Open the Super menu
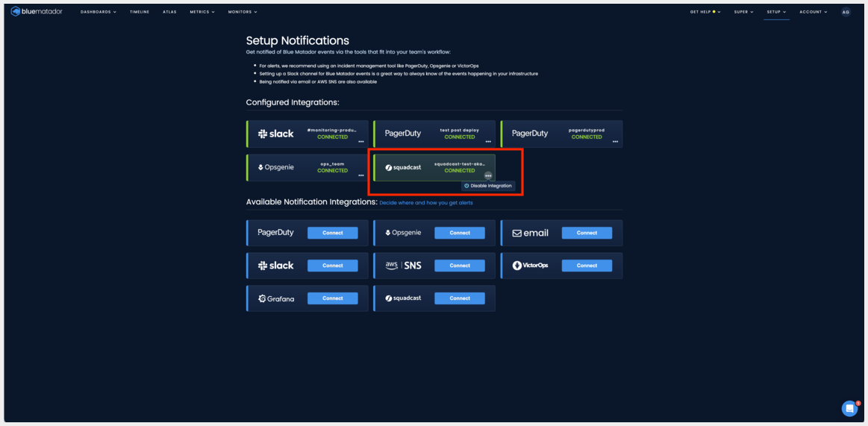 (744, 12)
